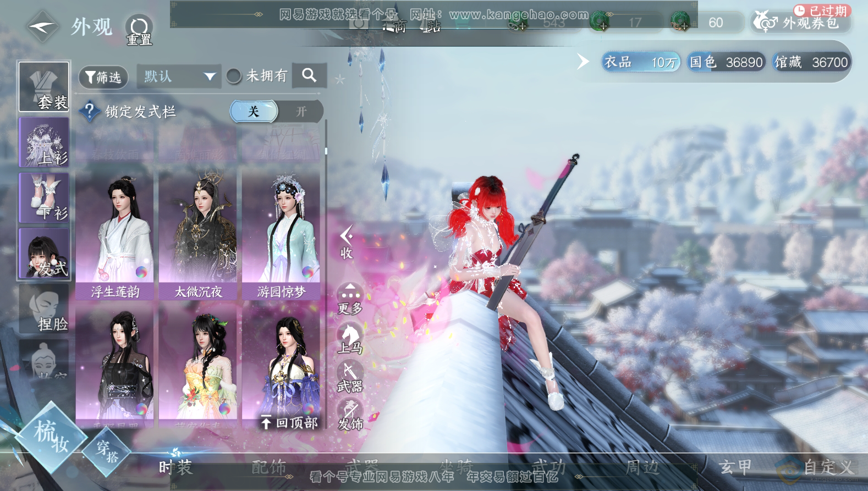Switch to the 自定义 custom tab
The height and width of the screenshot is (491, 868).
pyautogui.click(x=828, y=467)
